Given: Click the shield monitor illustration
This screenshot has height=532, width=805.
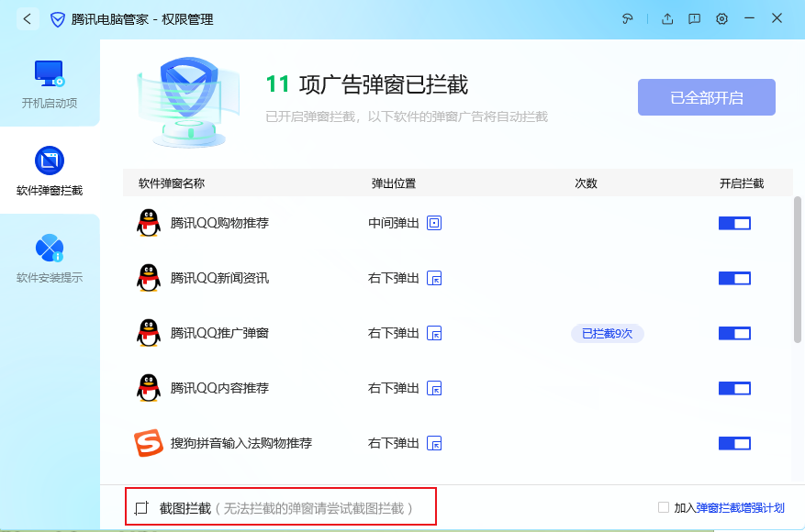Looking at the screenshot, I should (188, 102).
